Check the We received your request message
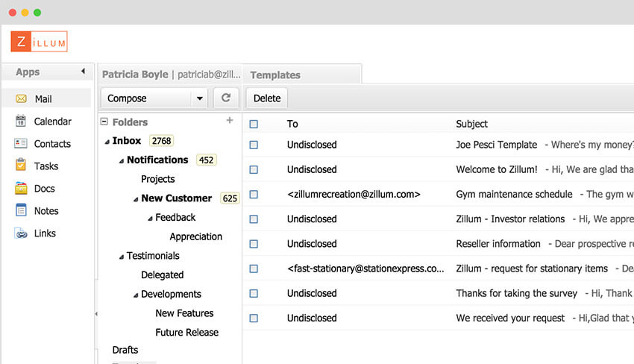The height and width of the screenshot is (364, 634). pyautogui.click(x=254, y=318)
